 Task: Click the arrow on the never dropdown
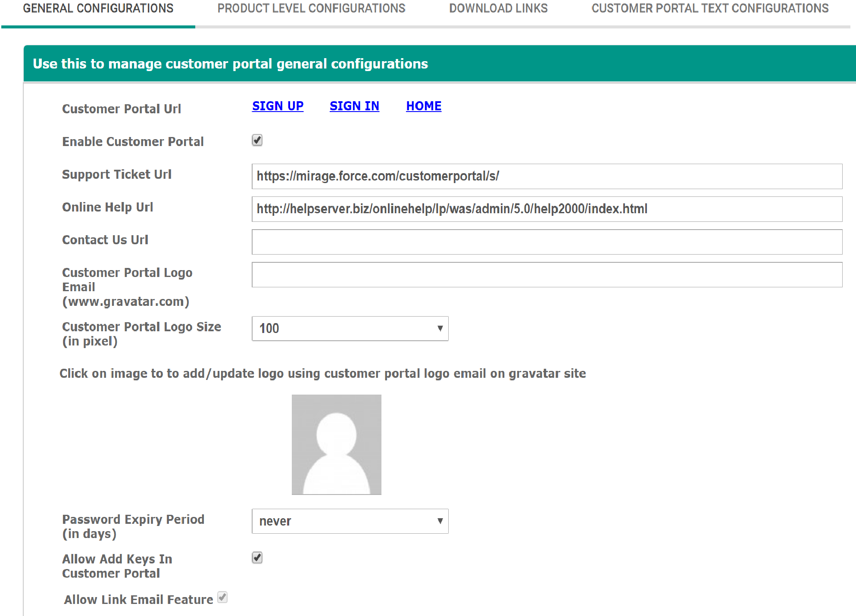pyautogui.click(x=440, y=521)
